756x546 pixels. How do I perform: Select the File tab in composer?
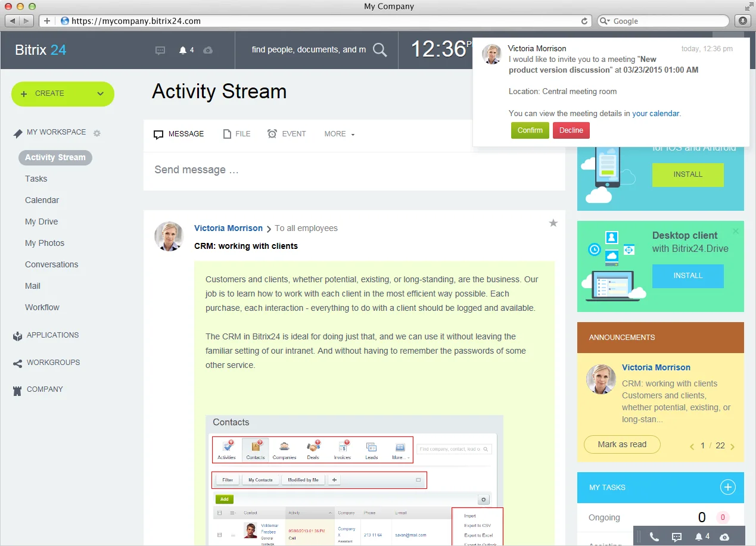point(237,134)
